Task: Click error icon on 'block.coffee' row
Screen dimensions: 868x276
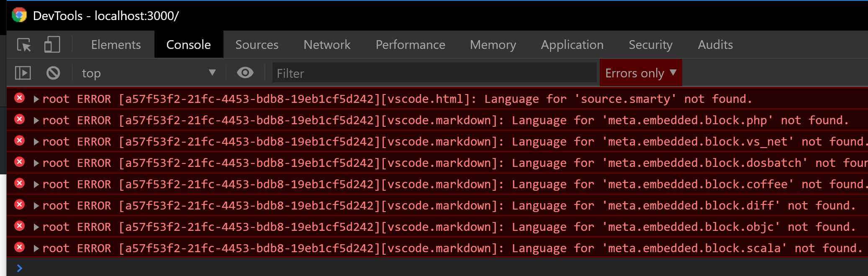Action: (19, 184)
